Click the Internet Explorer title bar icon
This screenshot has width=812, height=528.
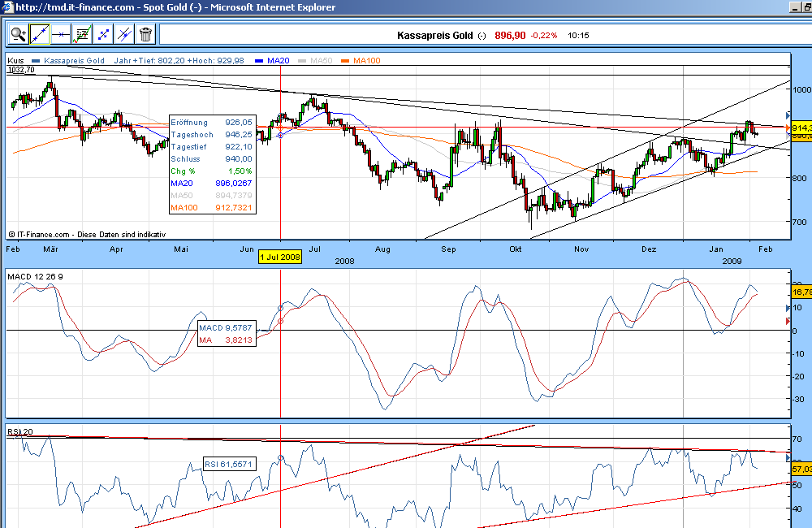pos(7,7)
